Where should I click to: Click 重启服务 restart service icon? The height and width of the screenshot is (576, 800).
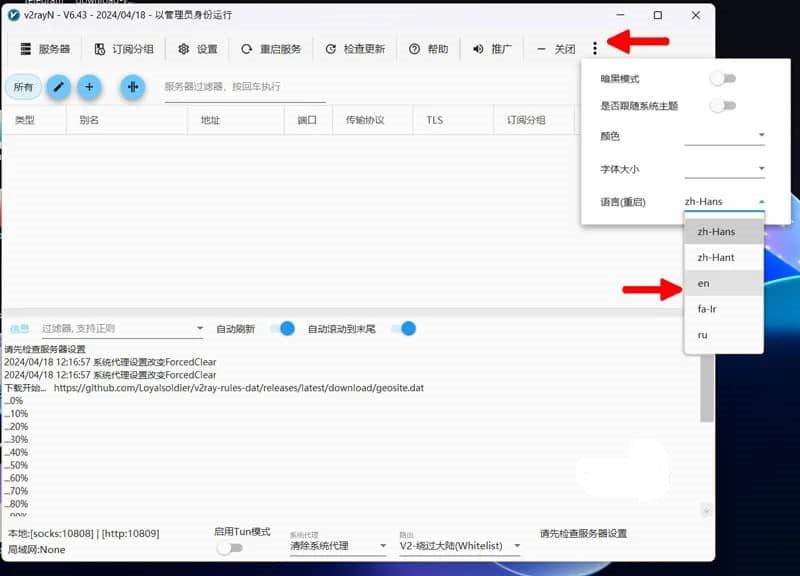tap(247, 49)
